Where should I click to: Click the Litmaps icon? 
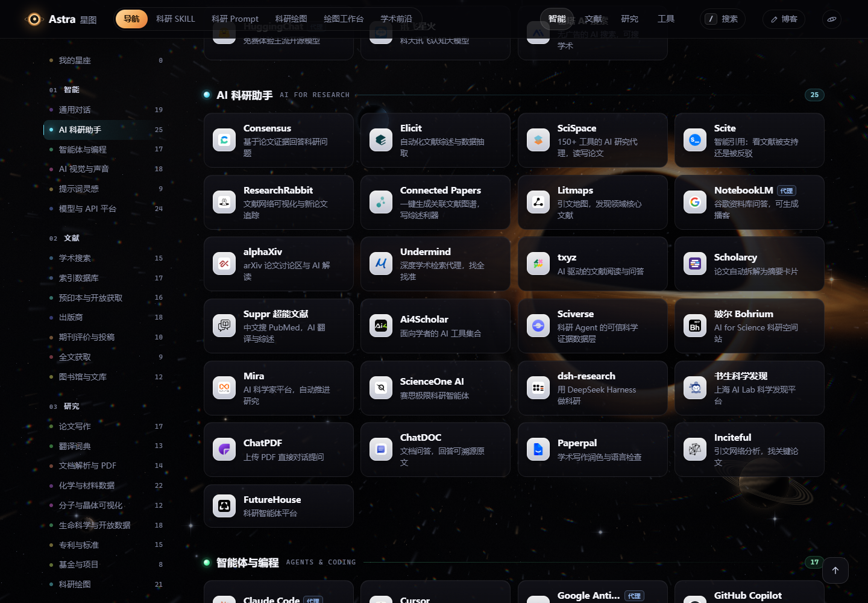click(x=538, y=202)
